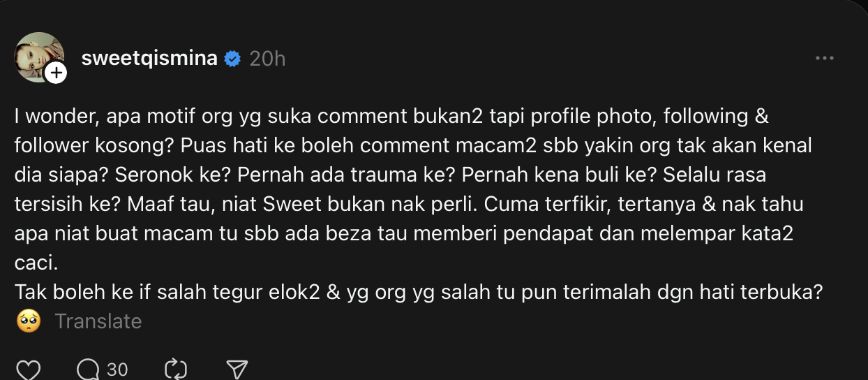Click the line starting "Tak boleh ke if salah"

point(419,293)
